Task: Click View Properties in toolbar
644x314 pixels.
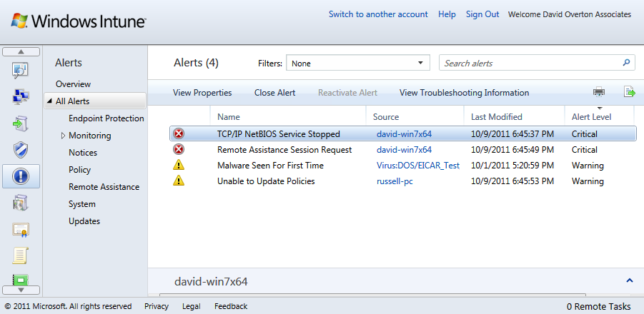Action: (x=202, y=93)
